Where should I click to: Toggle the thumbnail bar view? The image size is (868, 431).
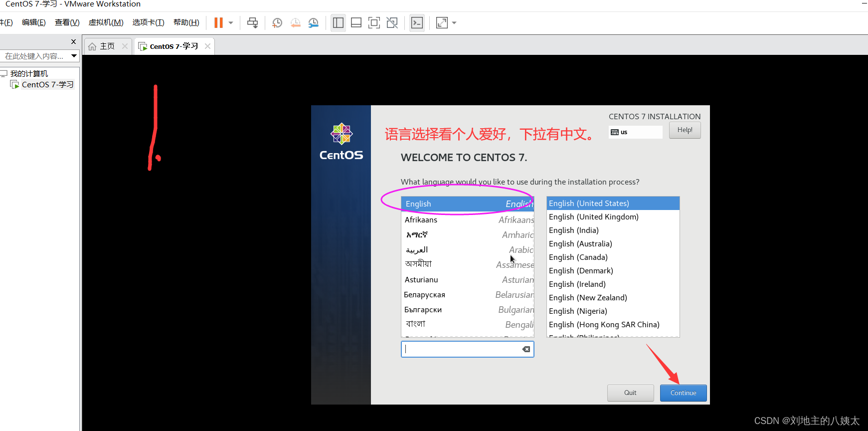[x=356, y=22]
